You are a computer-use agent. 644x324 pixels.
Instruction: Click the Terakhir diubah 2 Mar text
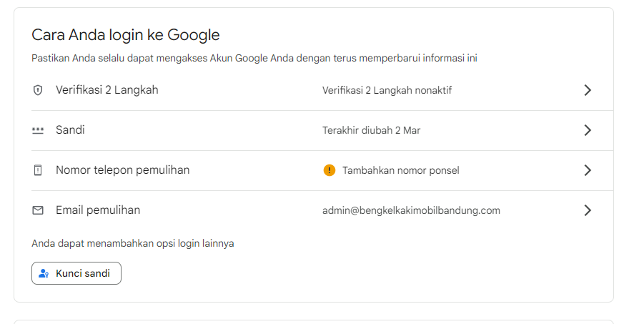point(371,130)
